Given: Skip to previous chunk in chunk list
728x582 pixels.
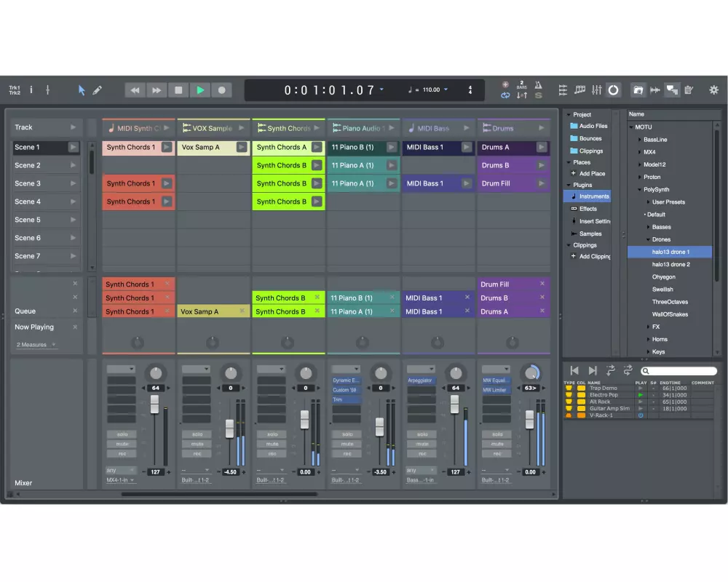Looking at the screenshot, I should click(574, 371).
